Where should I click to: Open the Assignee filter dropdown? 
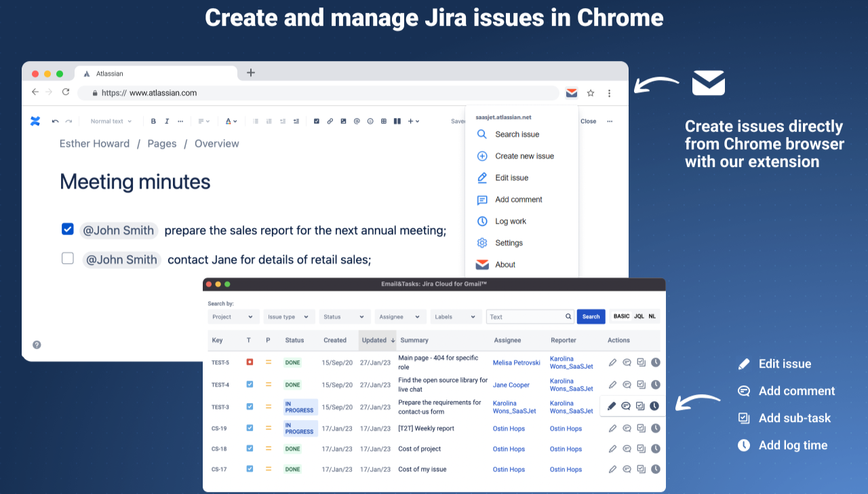[401, 317]
